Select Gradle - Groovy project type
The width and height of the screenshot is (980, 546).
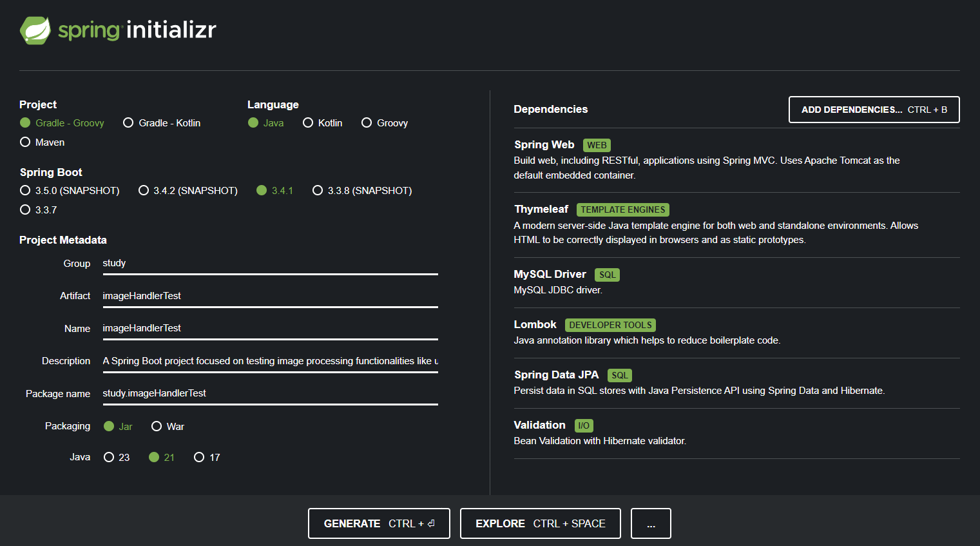[62, 122]
